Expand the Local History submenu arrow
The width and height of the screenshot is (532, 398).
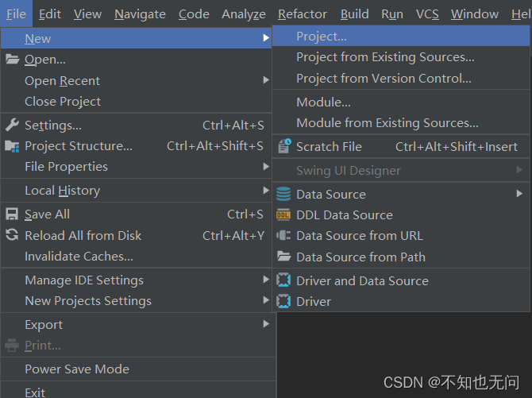(x=266, y=191)
